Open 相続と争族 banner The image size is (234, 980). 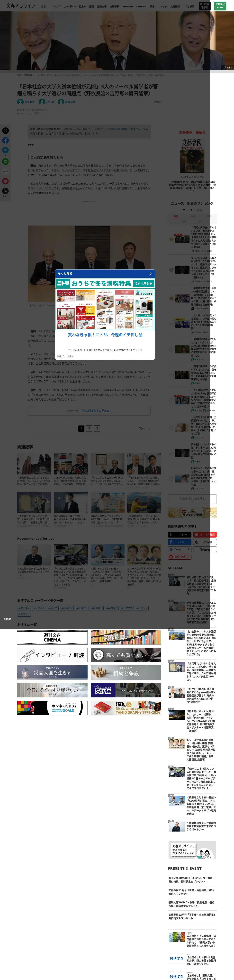(126, 673)
